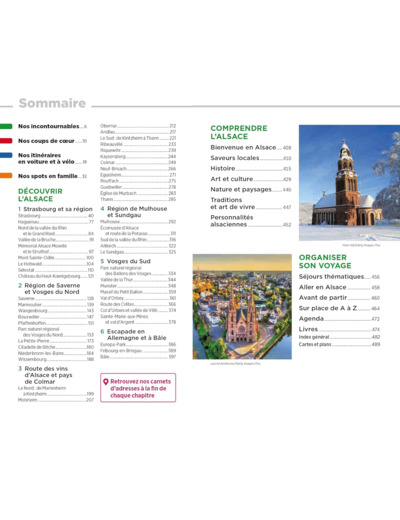Screen dimensions: 400x520
Task: Select 'Agenda' entry
Action: click(339, 319)
